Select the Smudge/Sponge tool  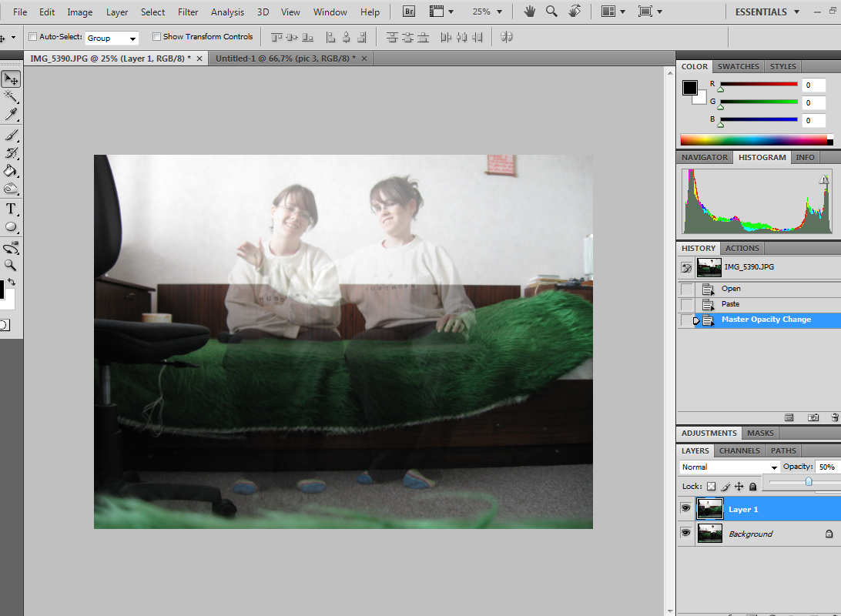(11, 188)
